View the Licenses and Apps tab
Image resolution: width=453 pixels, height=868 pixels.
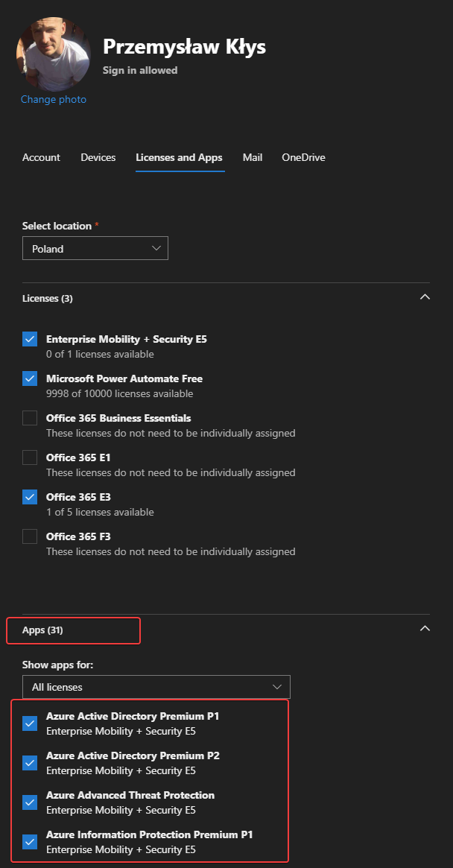pos(179,157)
